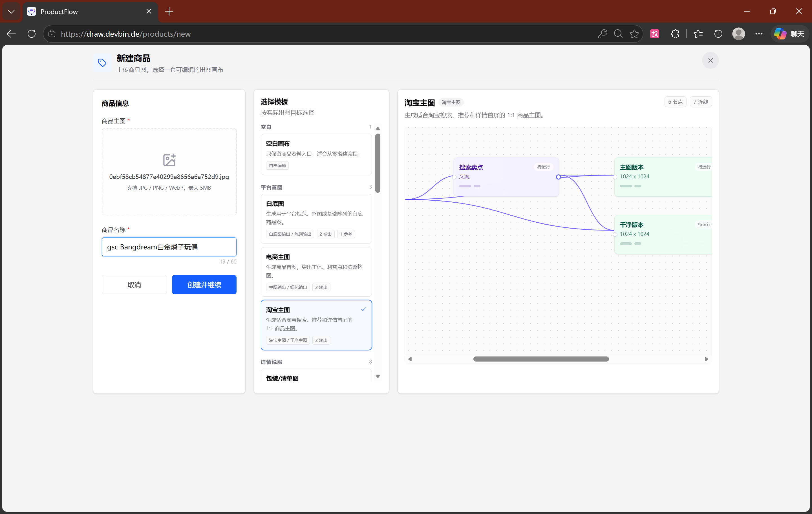Viewport: 812px width, 514px height.
Task: Click the template list scroll up arrow
Action: [x=378, y=128]
